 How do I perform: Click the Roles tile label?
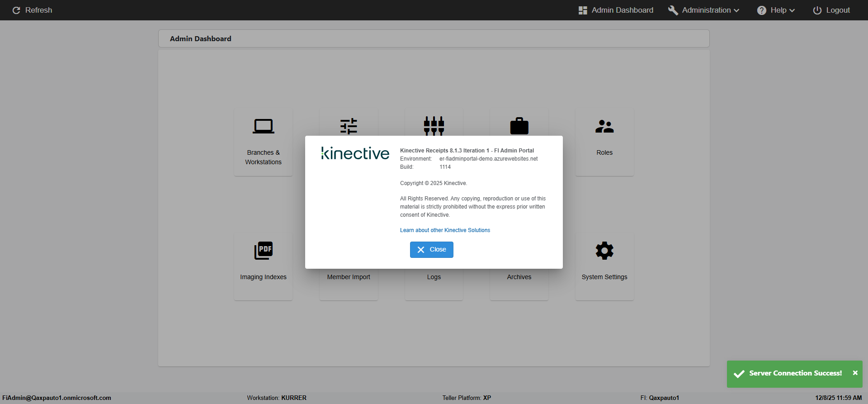click(x=604, y=152)
